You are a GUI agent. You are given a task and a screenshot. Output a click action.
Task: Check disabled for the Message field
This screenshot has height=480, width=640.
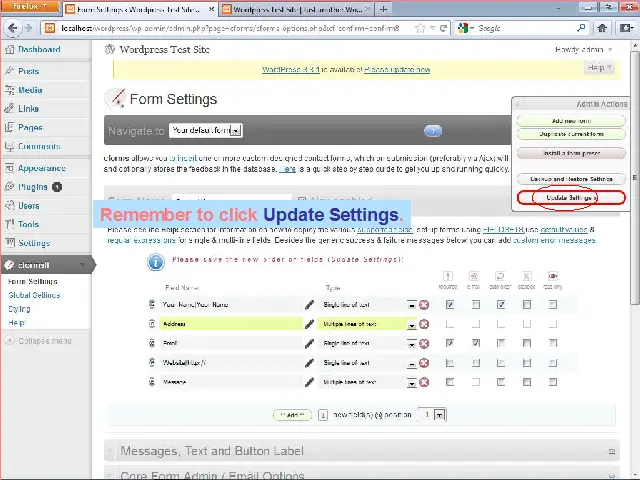527,382
